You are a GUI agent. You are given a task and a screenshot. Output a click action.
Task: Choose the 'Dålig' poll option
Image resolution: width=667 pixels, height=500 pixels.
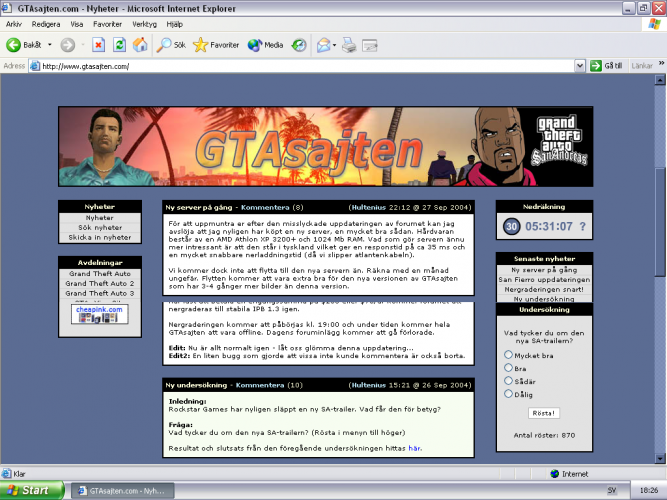tap(509, 394)
